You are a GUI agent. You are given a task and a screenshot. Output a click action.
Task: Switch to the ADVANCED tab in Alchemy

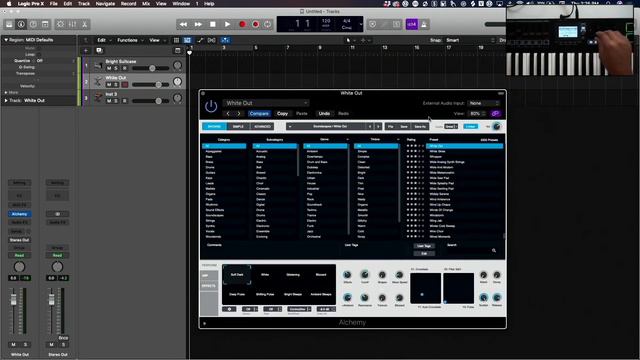coord(262,127)
